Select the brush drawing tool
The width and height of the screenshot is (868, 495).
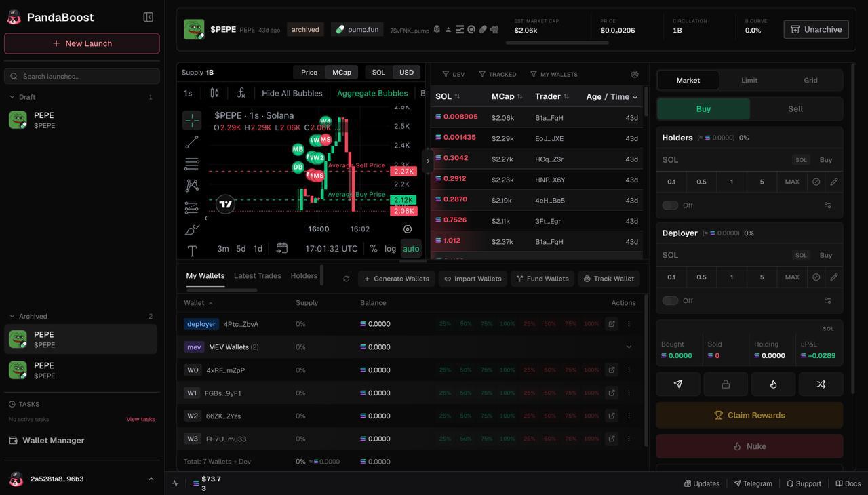click(192, 229)
